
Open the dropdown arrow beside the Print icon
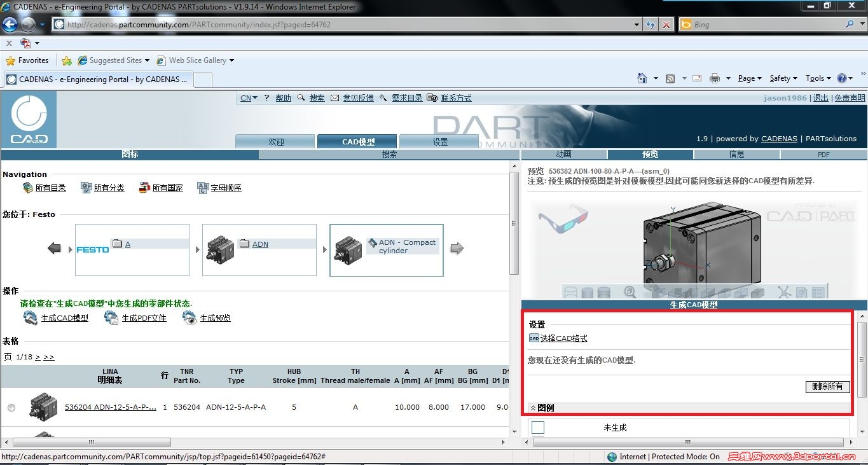coord(728,78)
